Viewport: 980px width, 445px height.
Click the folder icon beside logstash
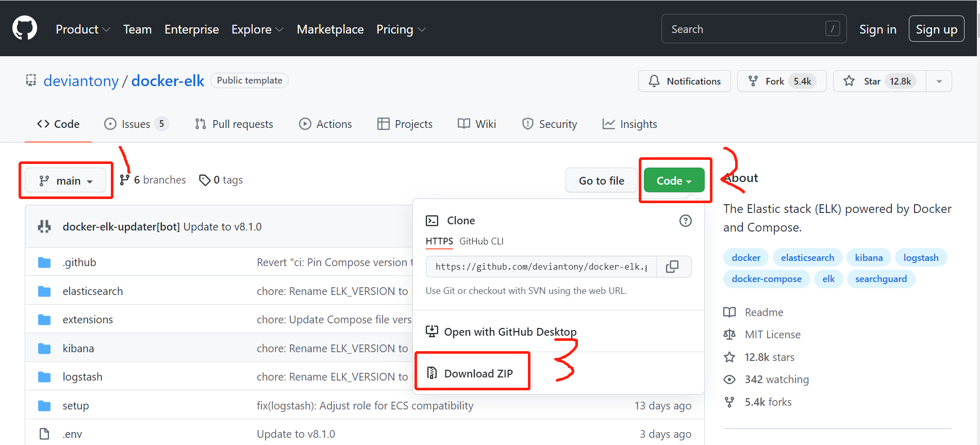[44, 377]
